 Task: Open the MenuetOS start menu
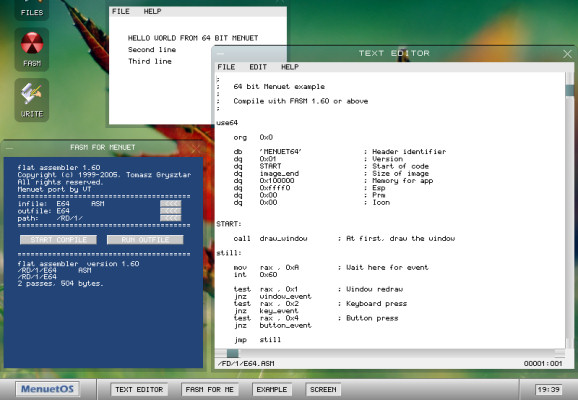tap(48, 389)
